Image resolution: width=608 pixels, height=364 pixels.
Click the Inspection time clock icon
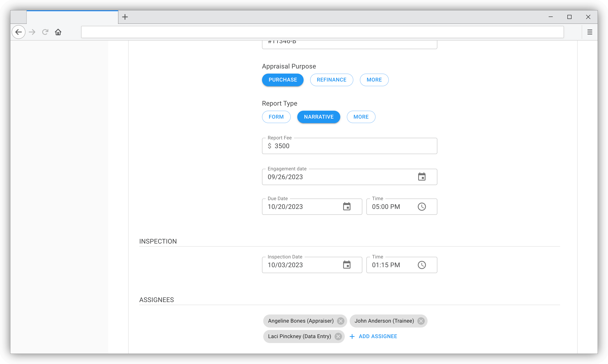(x=421, y=265)
